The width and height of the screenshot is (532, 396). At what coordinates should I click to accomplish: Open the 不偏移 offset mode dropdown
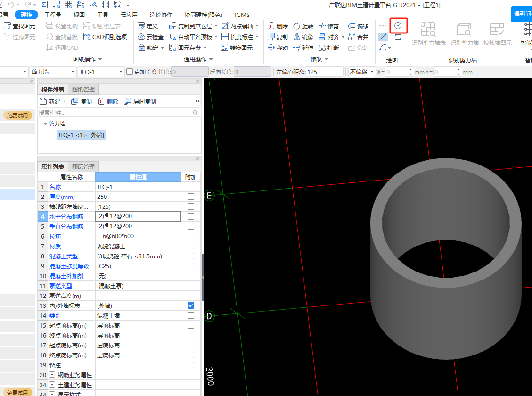(372, 72)
